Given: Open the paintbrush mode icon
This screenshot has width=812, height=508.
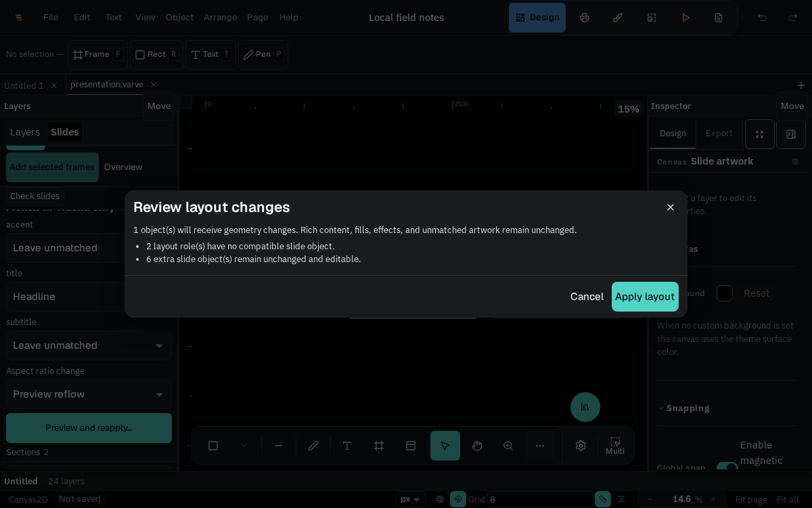Looking at the screenshot, I should [x=618, y=18].
